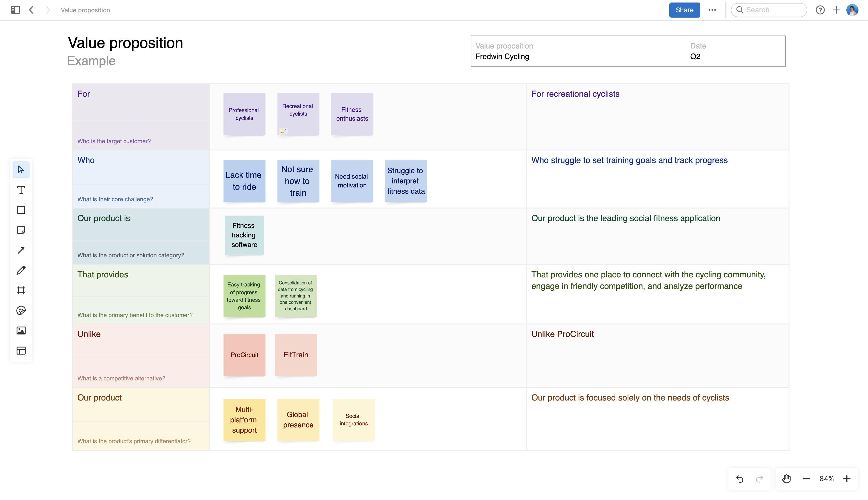868x500 pixels.
Task: Select the pointer/select tool
Action: point(21,170)
